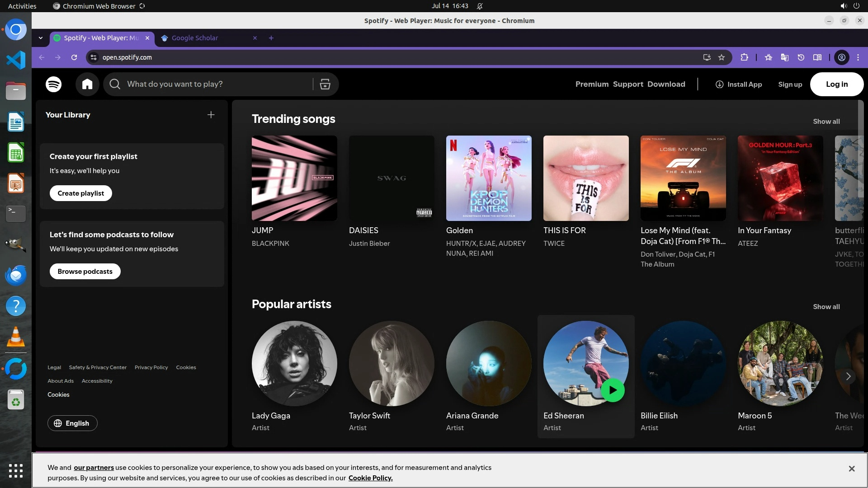Click Show all for Trending songs

(x=826, y=122)
